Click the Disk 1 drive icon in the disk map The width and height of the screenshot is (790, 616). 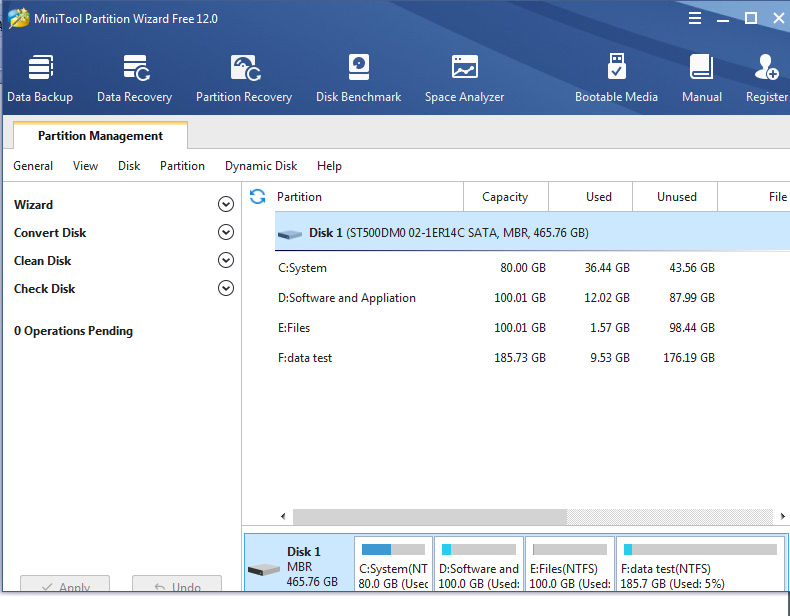264,570
